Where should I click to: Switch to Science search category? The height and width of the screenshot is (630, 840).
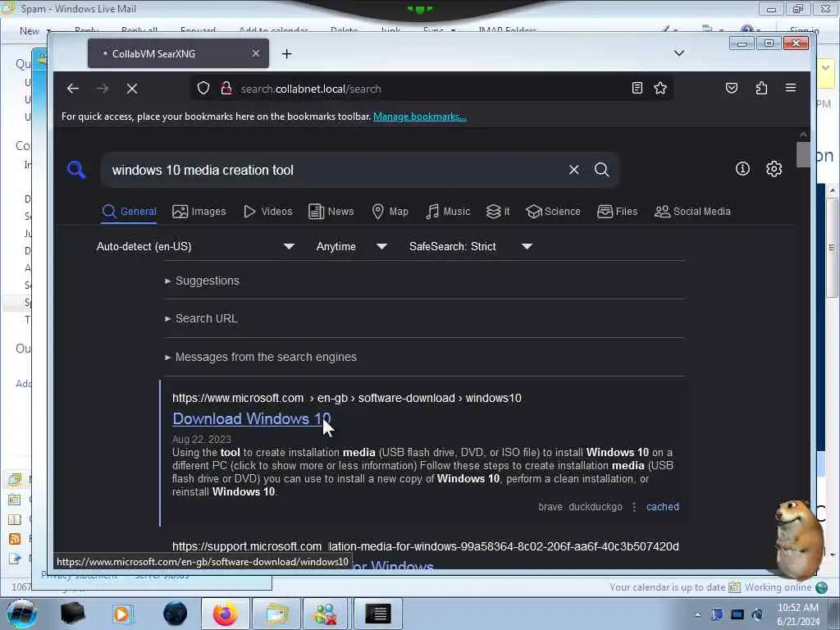pos(554,212)
